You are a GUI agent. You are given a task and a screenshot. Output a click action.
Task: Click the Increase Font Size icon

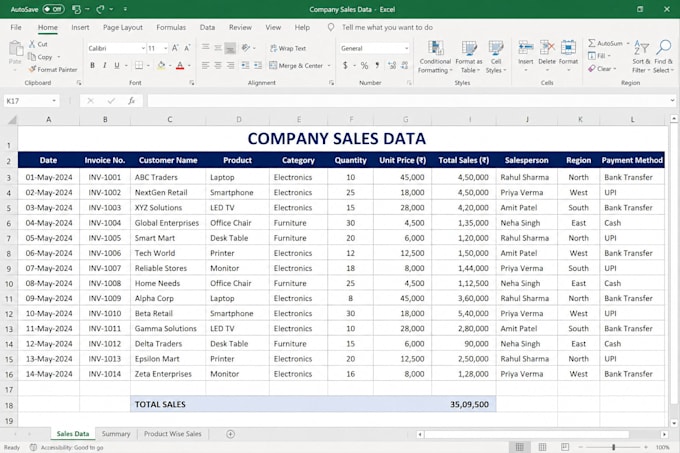[175, 48]
